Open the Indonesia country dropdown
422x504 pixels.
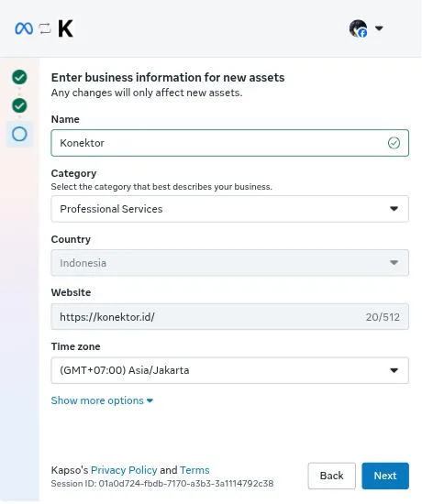[230, 263]
